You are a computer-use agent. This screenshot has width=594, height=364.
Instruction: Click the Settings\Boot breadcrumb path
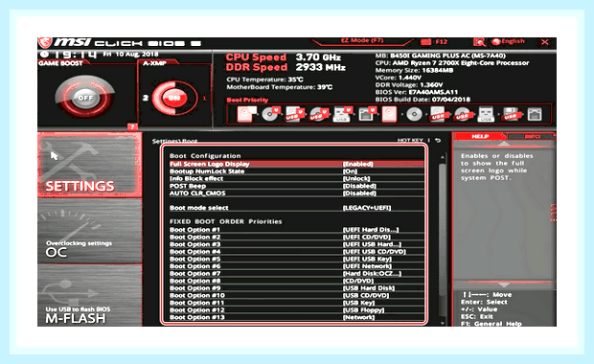point(174,141)
